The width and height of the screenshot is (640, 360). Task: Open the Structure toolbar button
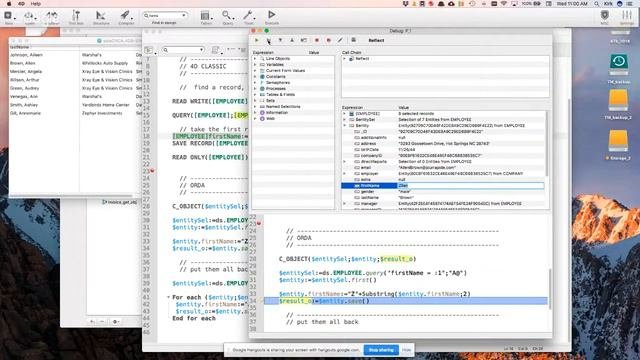pos(101,18)
